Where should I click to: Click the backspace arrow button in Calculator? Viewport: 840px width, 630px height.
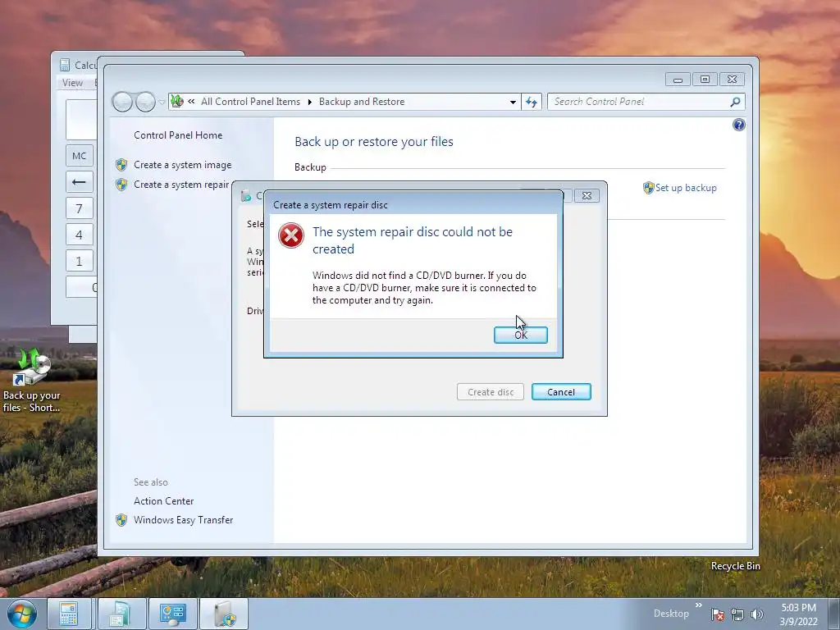[x=80, y=181]
